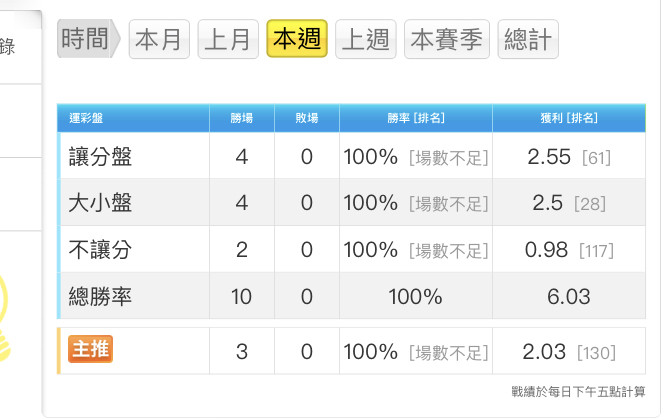Select the highlighted 本週 tab

[x=297, y=38]
